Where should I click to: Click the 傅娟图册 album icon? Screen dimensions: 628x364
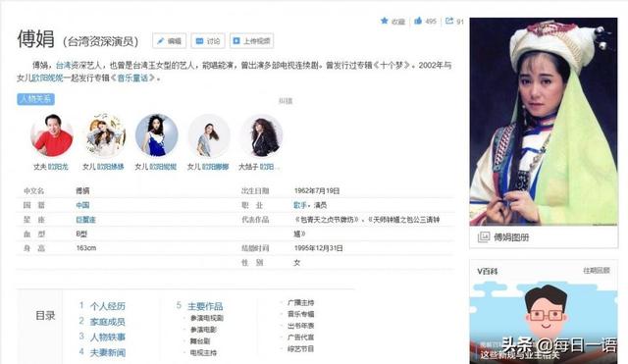point(484,237)
